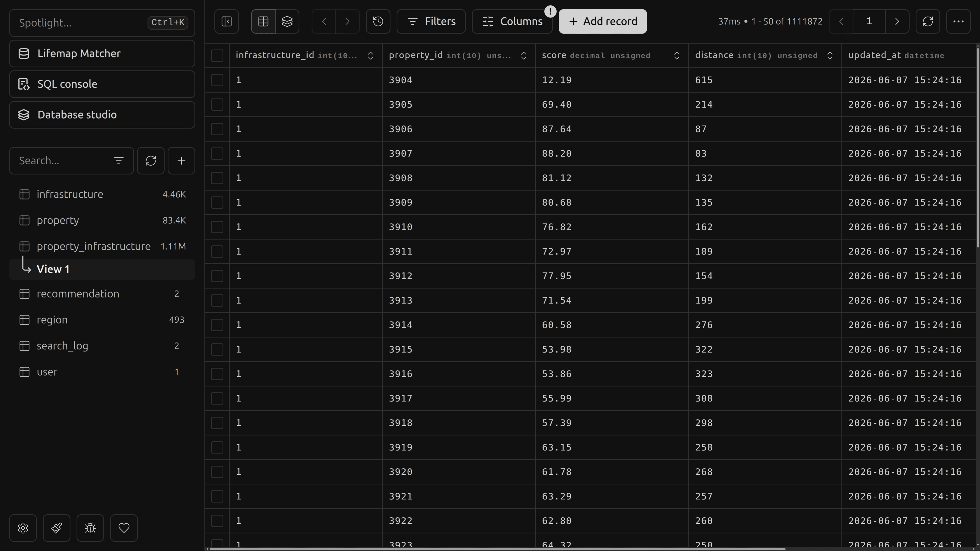This screenshot has height=551, width=980.
Task: Check the row with property_id 3910
Action: (217, 227)
